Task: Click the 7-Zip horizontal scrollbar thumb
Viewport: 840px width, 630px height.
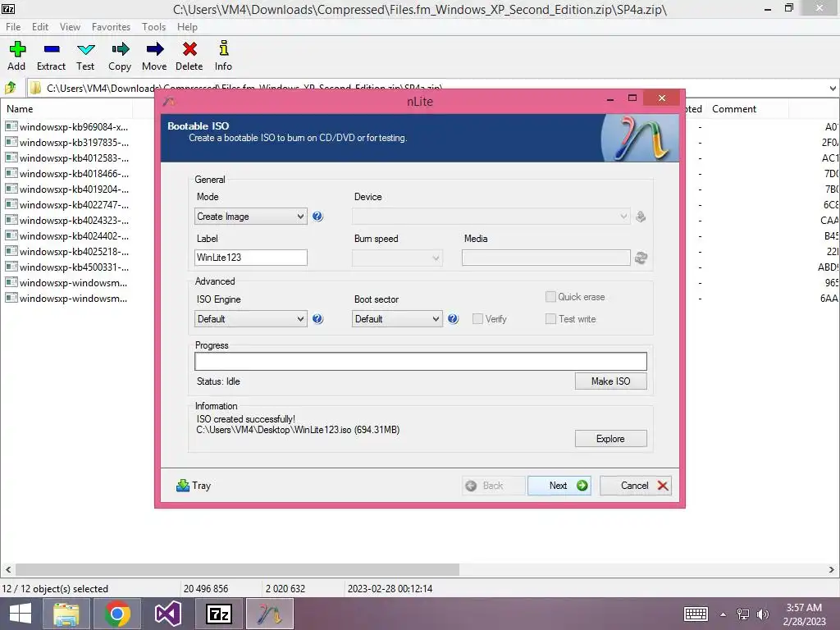Action: (x=237, y=569)
